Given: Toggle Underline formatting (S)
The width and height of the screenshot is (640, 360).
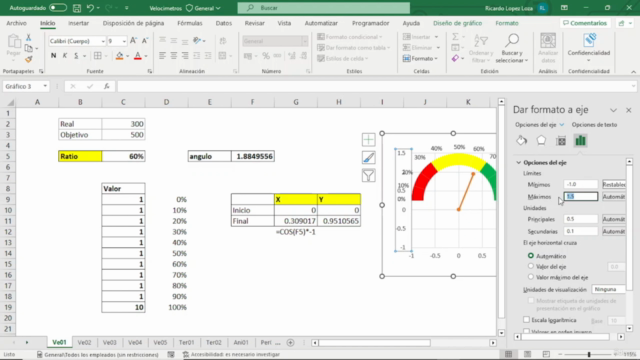Looking at the screenshot, I should click(76, 56).
